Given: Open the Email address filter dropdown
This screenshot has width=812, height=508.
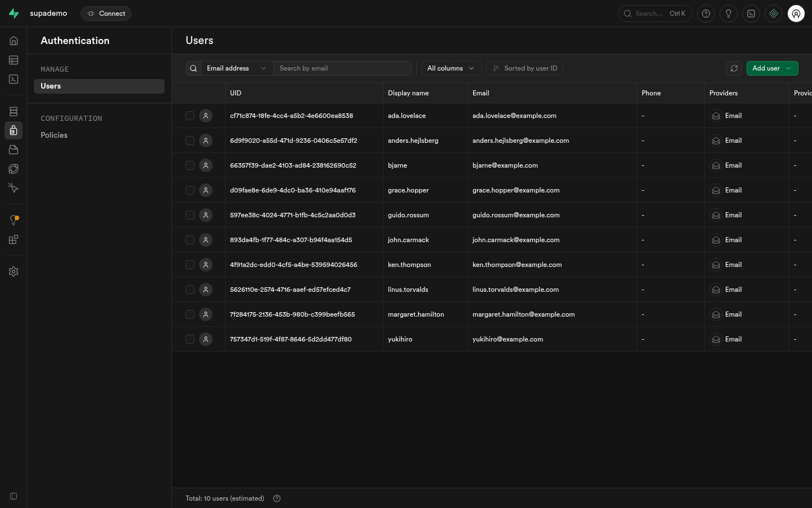Looking at the screenshot, I should point(237,68).
